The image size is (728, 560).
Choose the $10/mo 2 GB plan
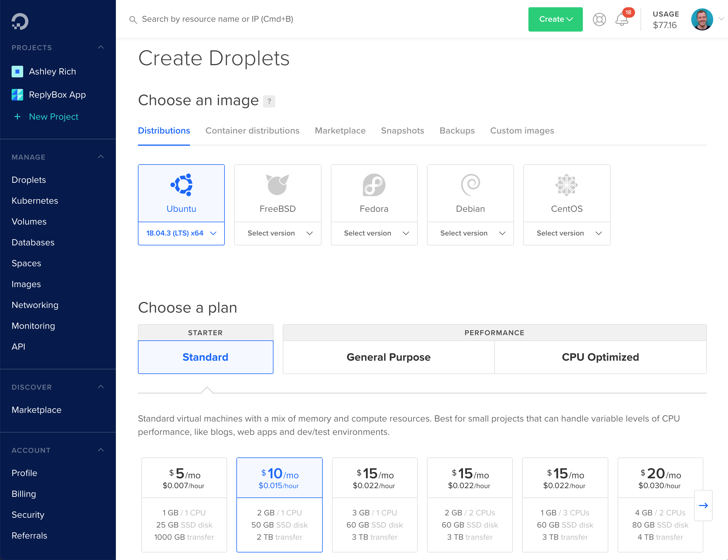pyautogui.click(x=279, y=505)
